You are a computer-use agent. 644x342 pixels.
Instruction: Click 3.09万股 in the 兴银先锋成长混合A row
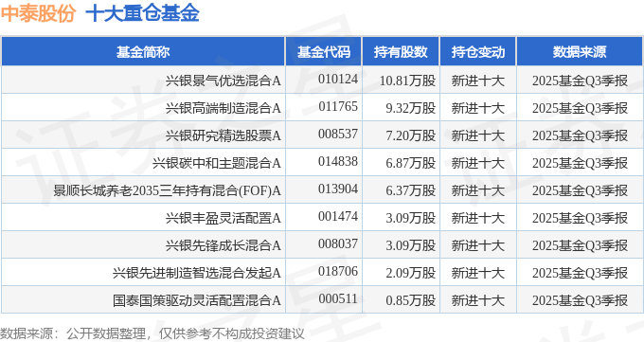click(411, 245)
